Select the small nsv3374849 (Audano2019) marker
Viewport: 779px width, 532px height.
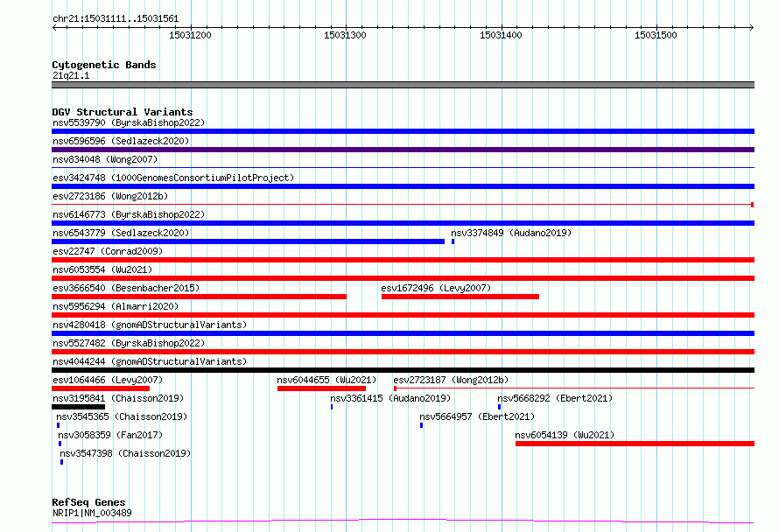click(453, 241)
